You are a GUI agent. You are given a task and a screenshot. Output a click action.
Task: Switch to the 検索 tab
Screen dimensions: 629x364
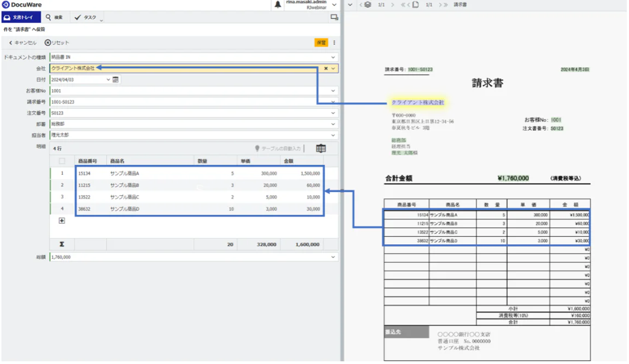54,17
